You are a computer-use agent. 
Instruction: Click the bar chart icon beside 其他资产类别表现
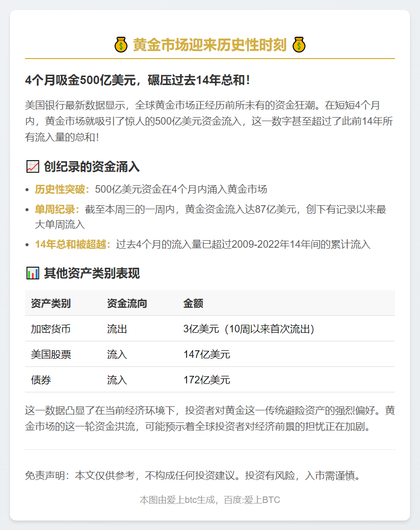(x=32, y=273)
